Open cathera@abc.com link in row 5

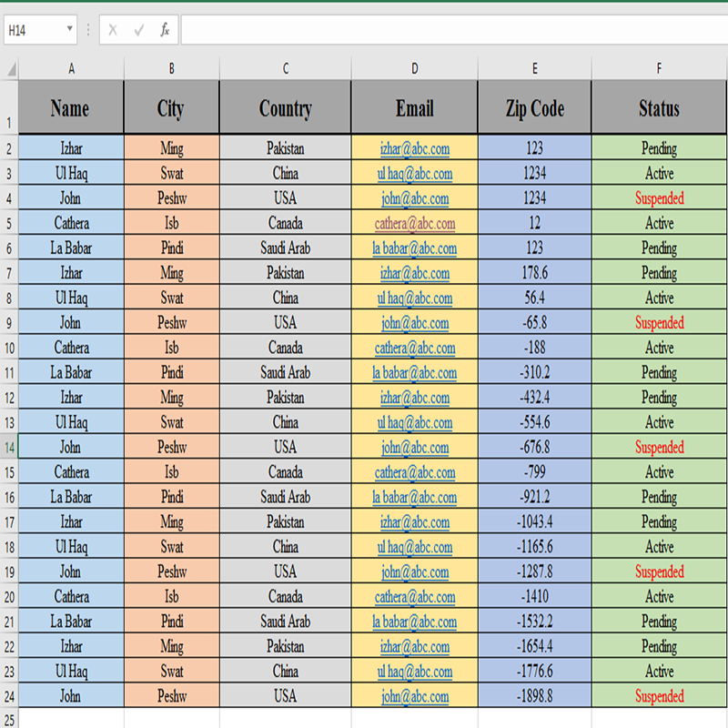pos(415,223)
